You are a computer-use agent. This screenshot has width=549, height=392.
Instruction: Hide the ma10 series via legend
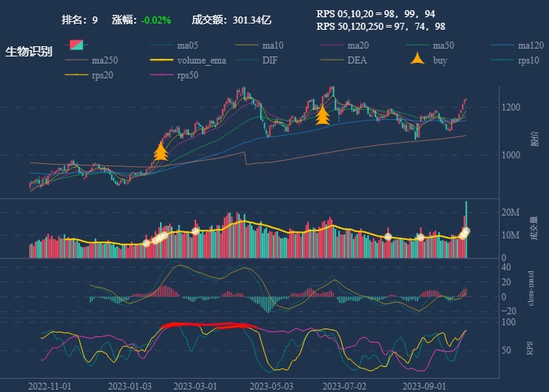point(273,45)
